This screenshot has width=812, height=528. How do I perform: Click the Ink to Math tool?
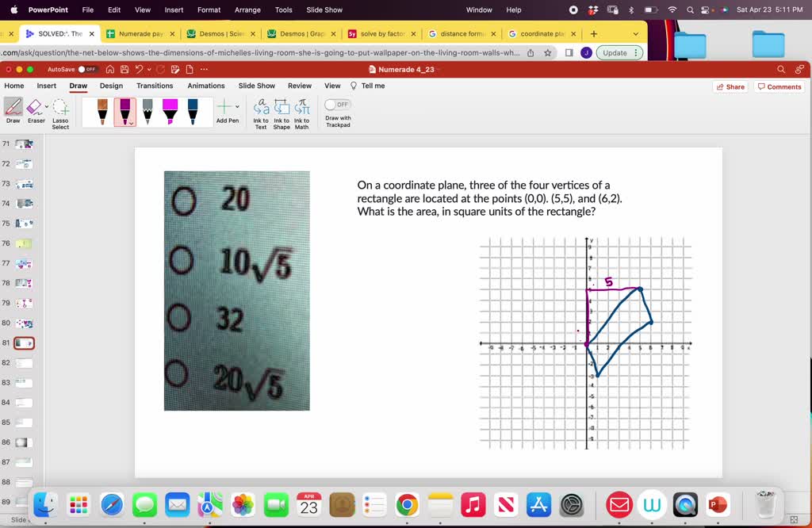click(x=302, y=111)
